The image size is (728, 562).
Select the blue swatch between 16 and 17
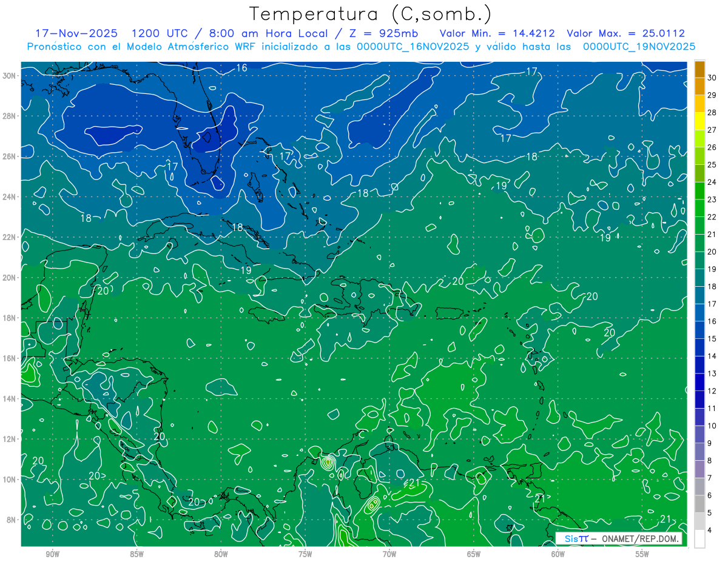(699, 313)
